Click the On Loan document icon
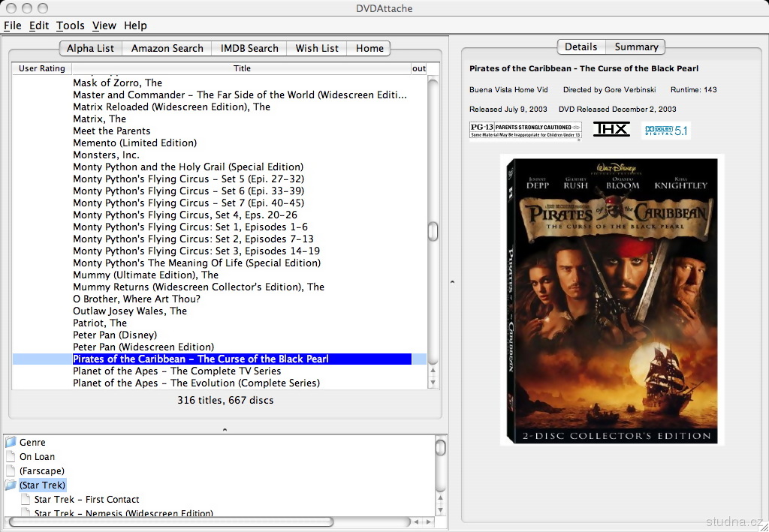 [x=11, y=457]
